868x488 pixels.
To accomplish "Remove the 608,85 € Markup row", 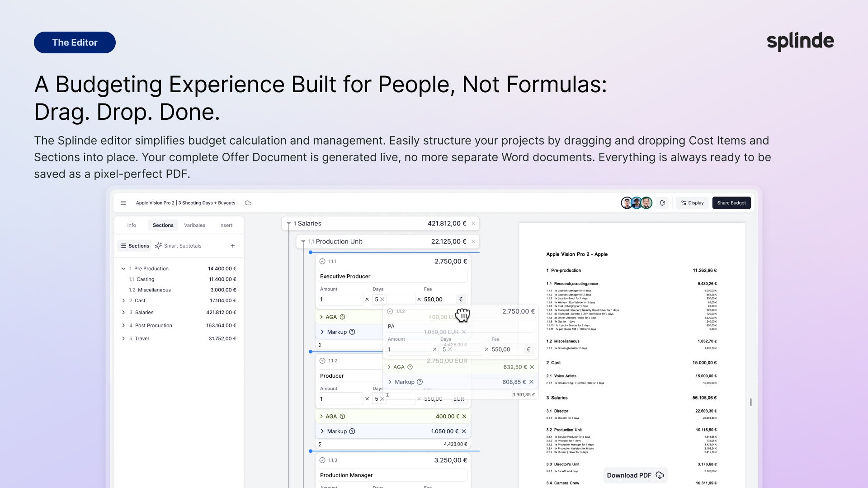I will [x=532, y=382].
